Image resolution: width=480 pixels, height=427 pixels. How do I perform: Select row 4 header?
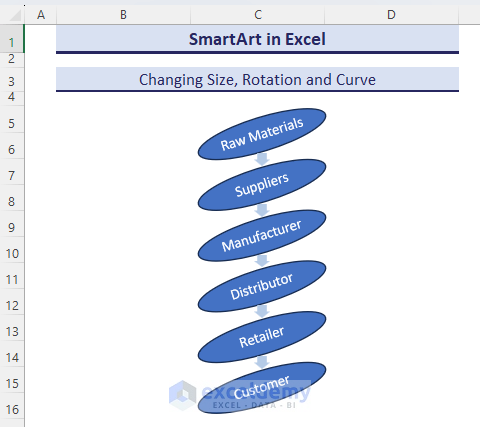12,97
